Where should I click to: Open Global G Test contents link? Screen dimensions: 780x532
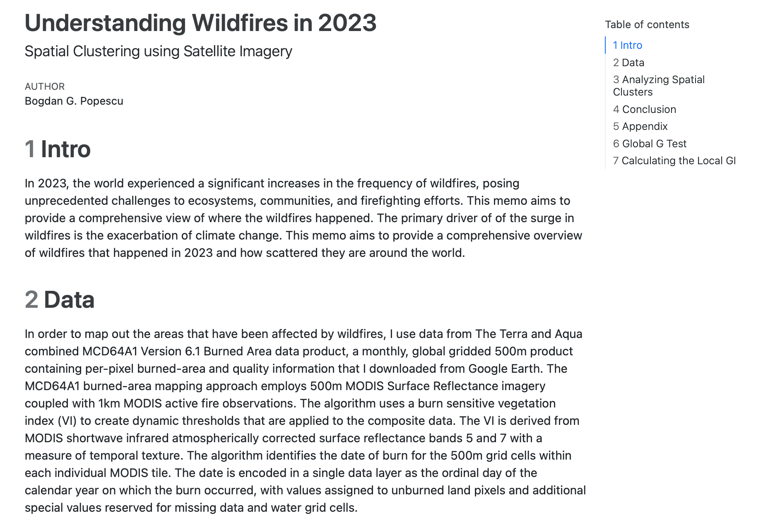pyautogui.click(x=650, y=144)
